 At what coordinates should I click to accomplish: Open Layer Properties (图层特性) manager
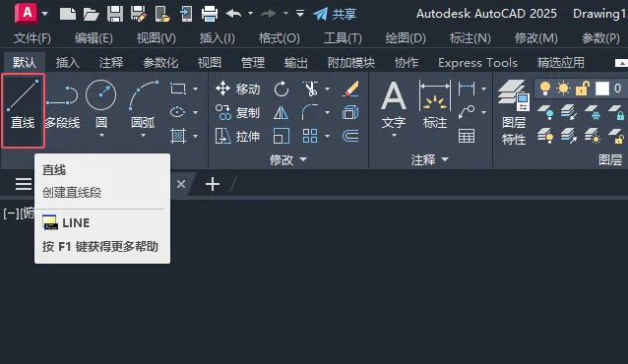(x=514, y=112)
